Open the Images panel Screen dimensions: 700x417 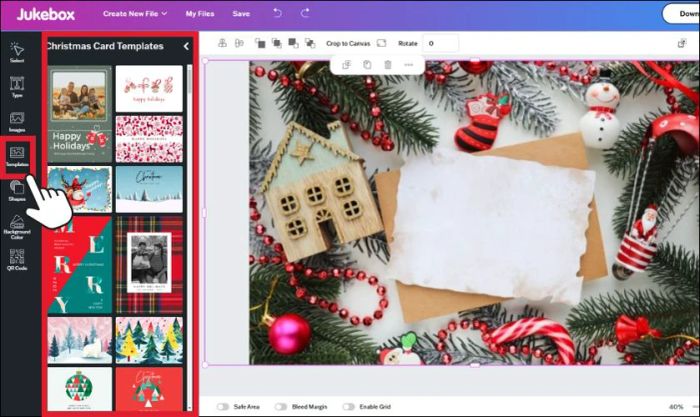click(x=17, y=121)
